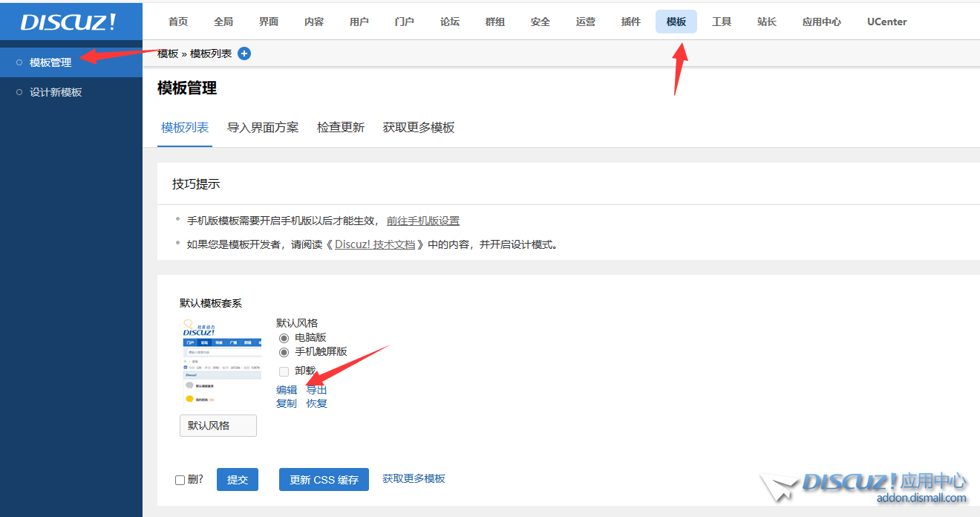
Task: Open the 论坛 top menu
Action: (450, 22)
